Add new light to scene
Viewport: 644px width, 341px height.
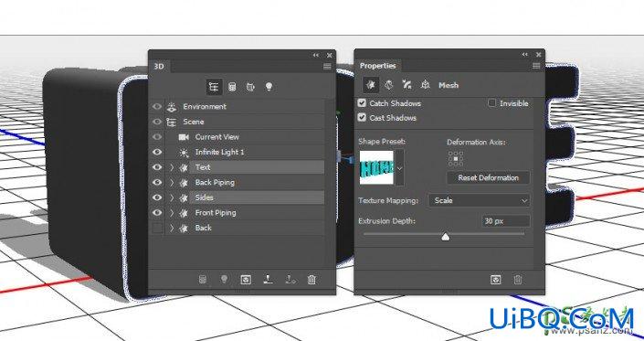pos(224,280)
